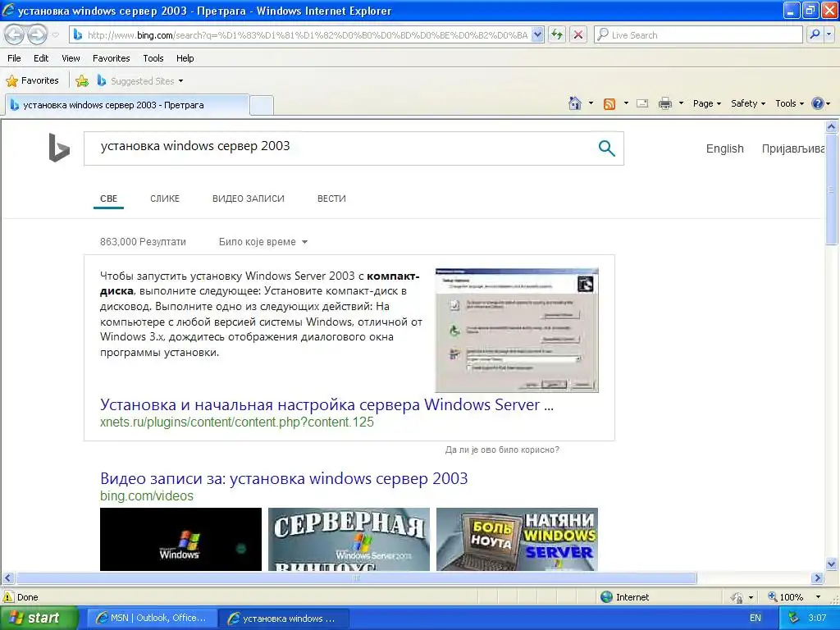Select the СЛИКЕ results tab
840x630 pixels.
[x=165, y=199]
